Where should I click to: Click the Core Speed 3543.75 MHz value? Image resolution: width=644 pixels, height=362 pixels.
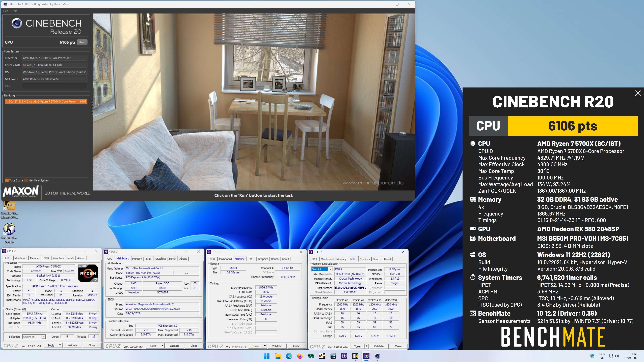click(35, 314)
